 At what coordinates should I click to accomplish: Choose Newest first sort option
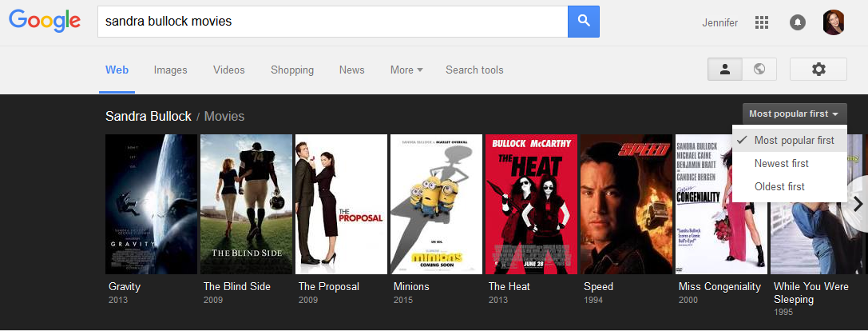[781, 163]
